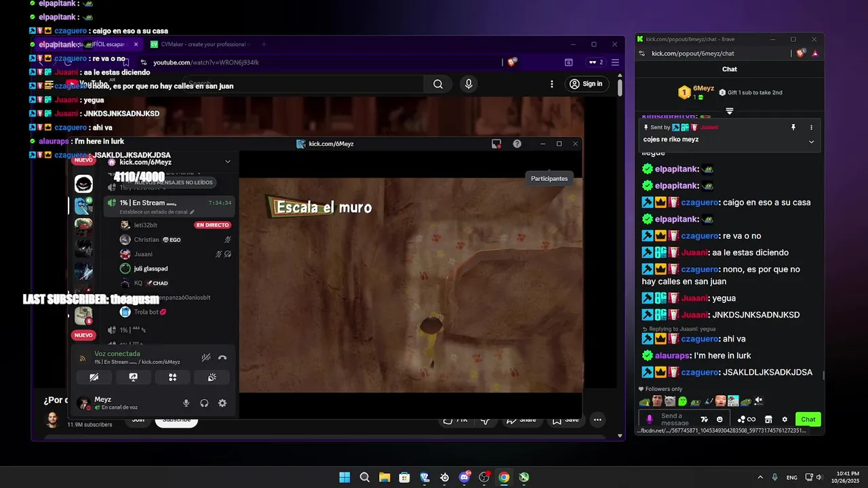Viewport: 868px width, 488px height.
Task: Click the YouTube voice search microphone
Action: tap(469, 84)
